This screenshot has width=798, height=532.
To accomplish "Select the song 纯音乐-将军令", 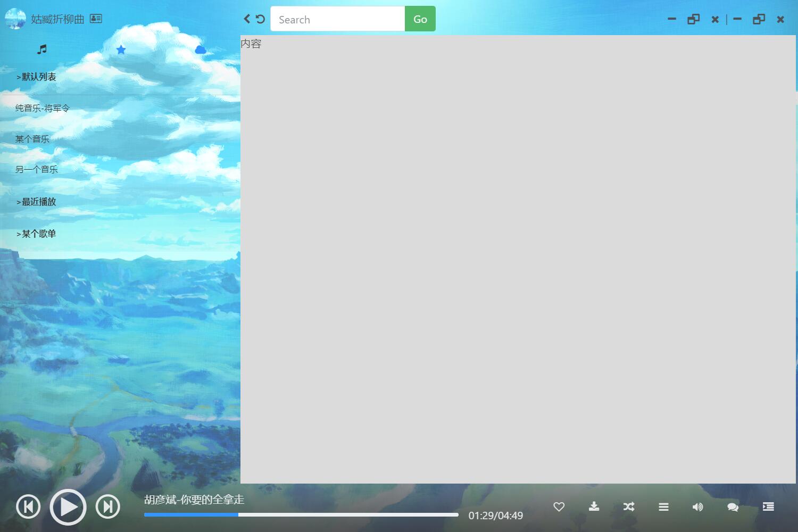I will 43,108.
